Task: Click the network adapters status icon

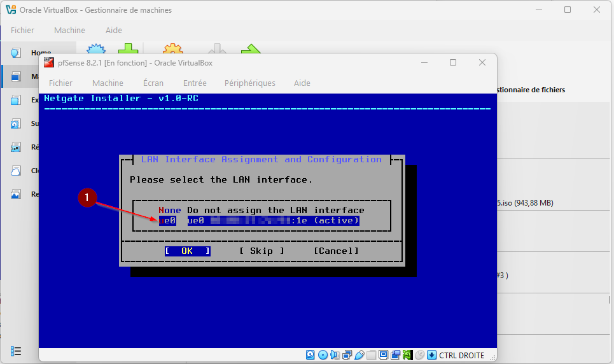Action: tap(347, 355)
